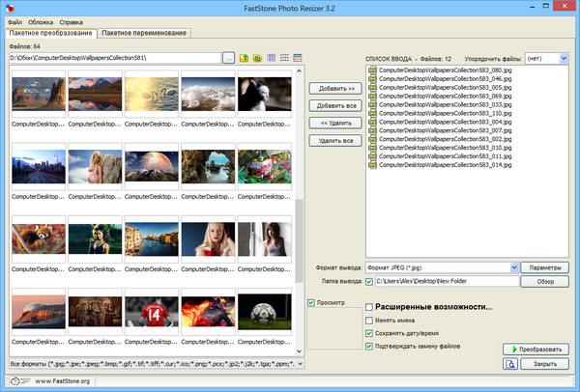Uncheck the Просмотр preview checkbox
The height and width of the screenshot is (392, 580).
[311, 303]
